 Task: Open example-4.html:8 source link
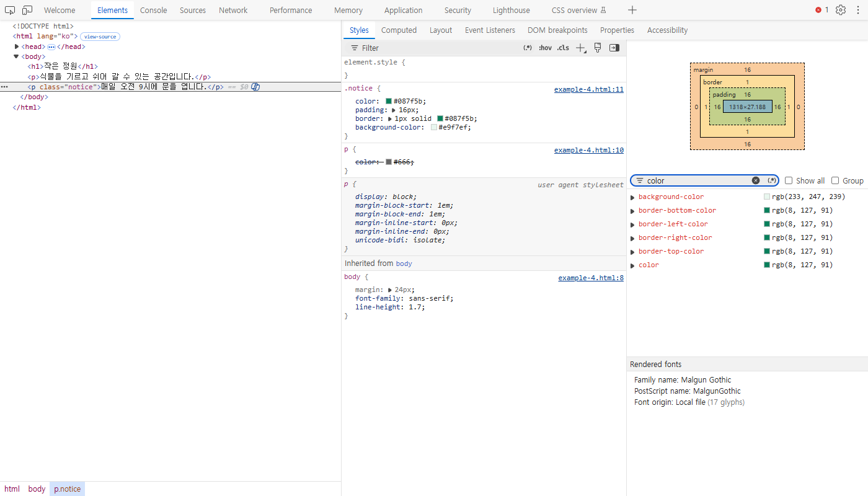pos(591,278)
